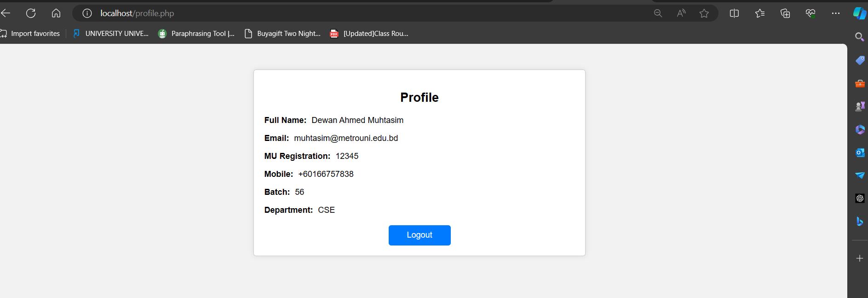The width and height of the screenshot is (868, 298).
Task: Open Outlook in the sidebar
Action: click(860, 152)
